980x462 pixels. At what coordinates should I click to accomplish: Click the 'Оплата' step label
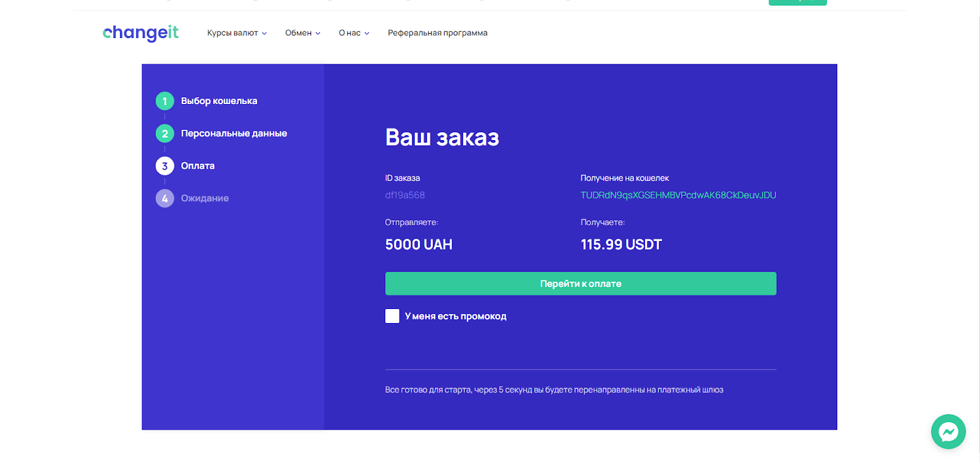pos(198,166)
